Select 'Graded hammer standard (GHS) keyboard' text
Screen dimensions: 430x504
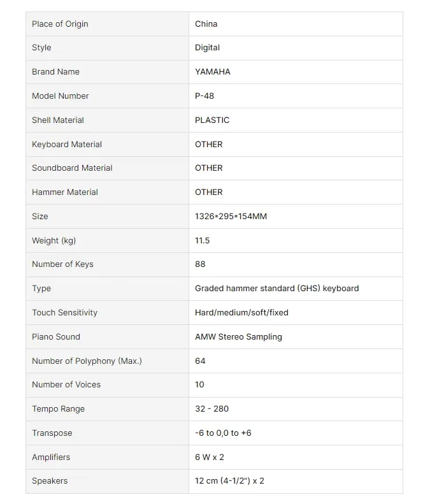[x=276, y=289]
